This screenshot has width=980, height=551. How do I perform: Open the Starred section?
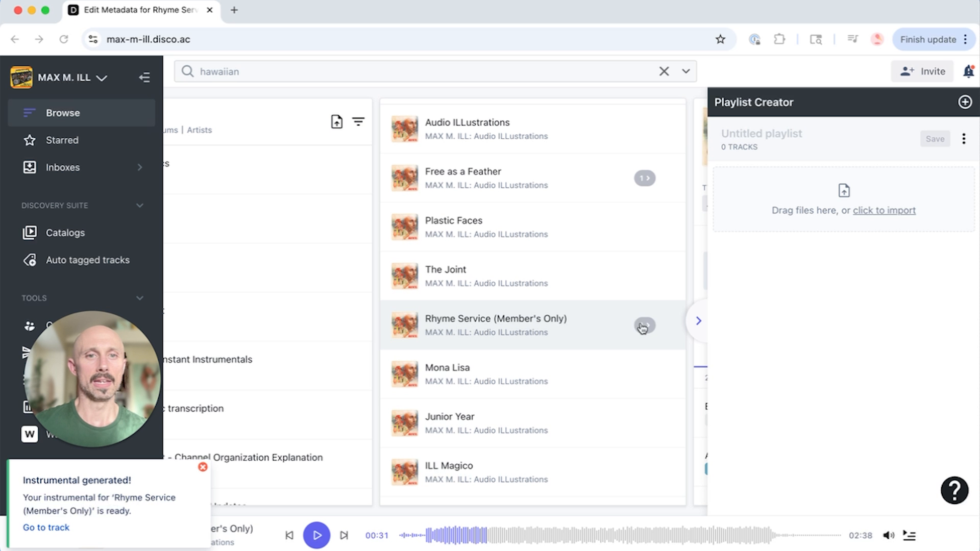click(62, 140)
